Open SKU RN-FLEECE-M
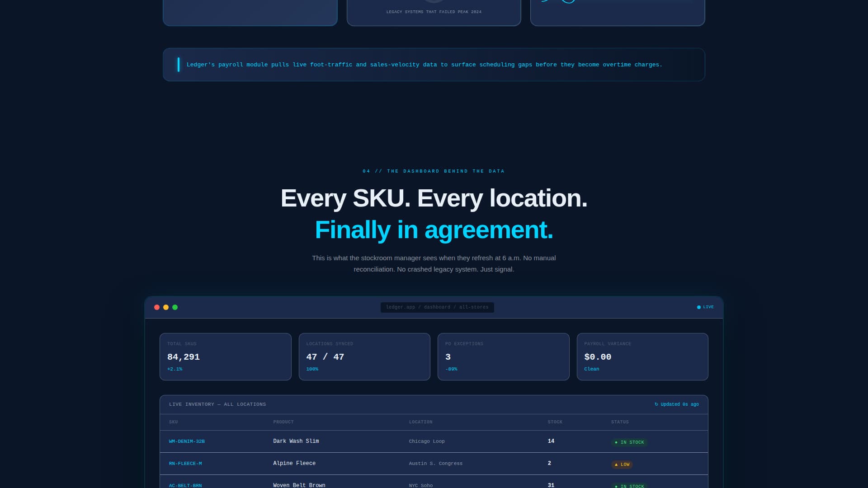This screenshot has height=488, width=868. 185,464
